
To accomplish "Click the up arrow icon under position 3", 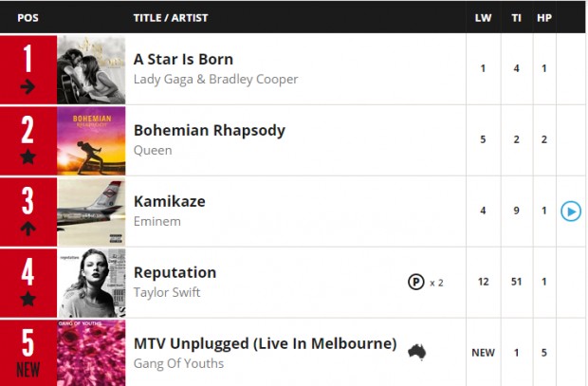I will tap(28, 228).
